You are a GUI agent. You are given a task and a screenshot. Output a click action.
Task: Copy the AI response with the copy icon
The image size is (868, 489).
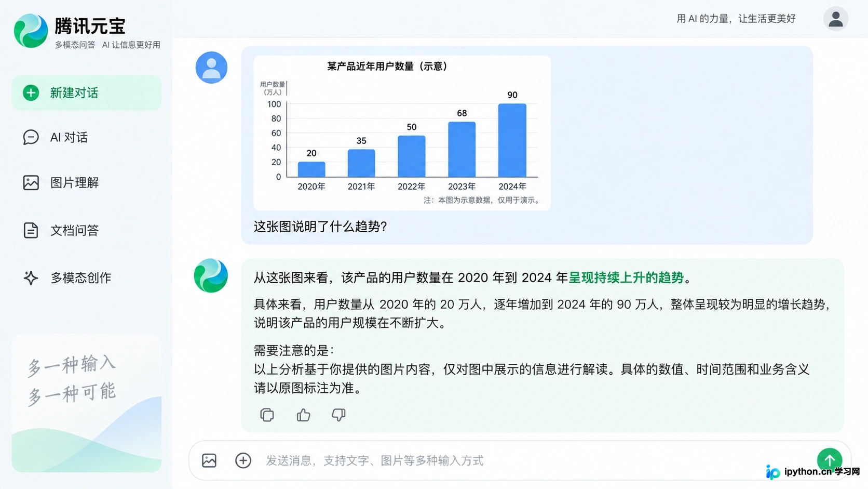click(x=267, y=415)
